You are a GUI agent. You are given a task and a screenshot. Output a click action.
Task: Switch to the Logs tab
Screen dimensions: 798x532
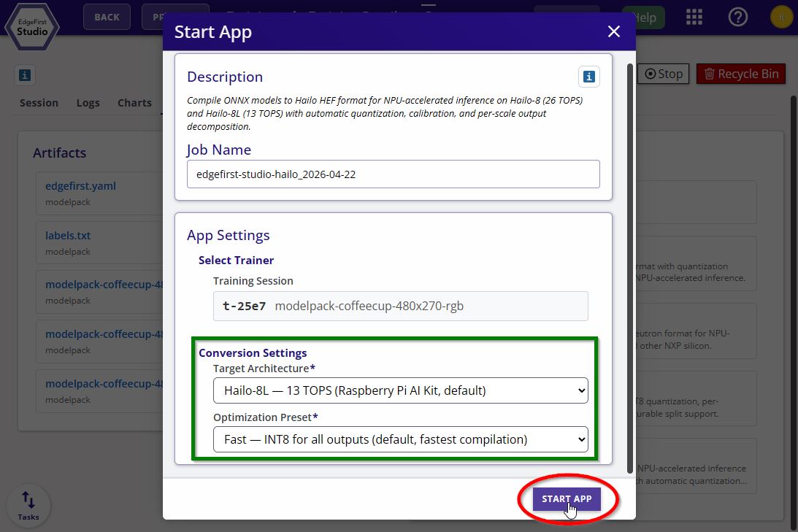pos(88,103)
